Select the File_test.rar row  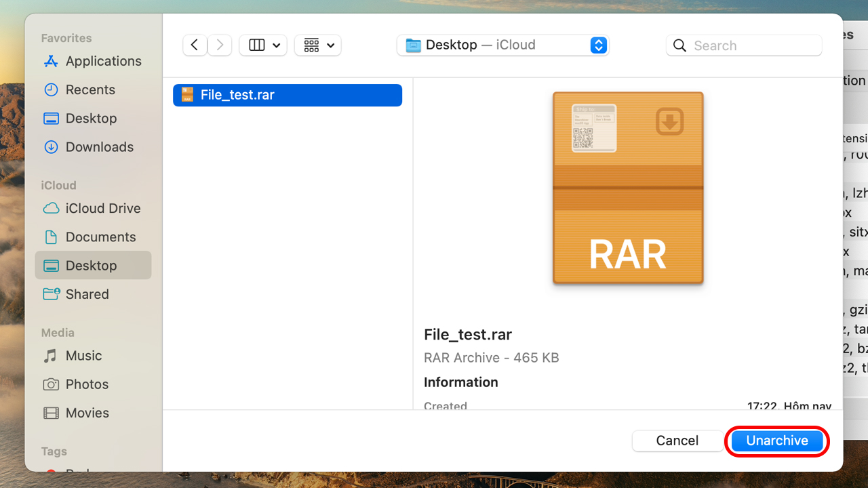pyautogui.click(x=288, y=95)
